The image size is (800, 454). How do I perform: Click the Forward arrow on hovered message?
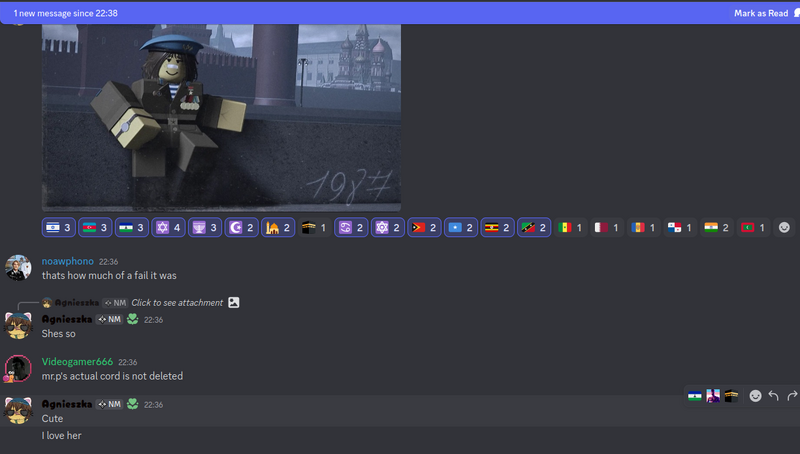tap(791, 396)
